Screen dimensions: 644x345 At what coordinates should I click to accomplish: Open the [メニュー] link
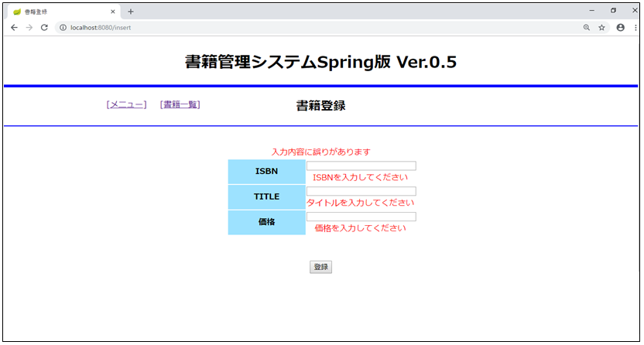(x=126, y=105)
